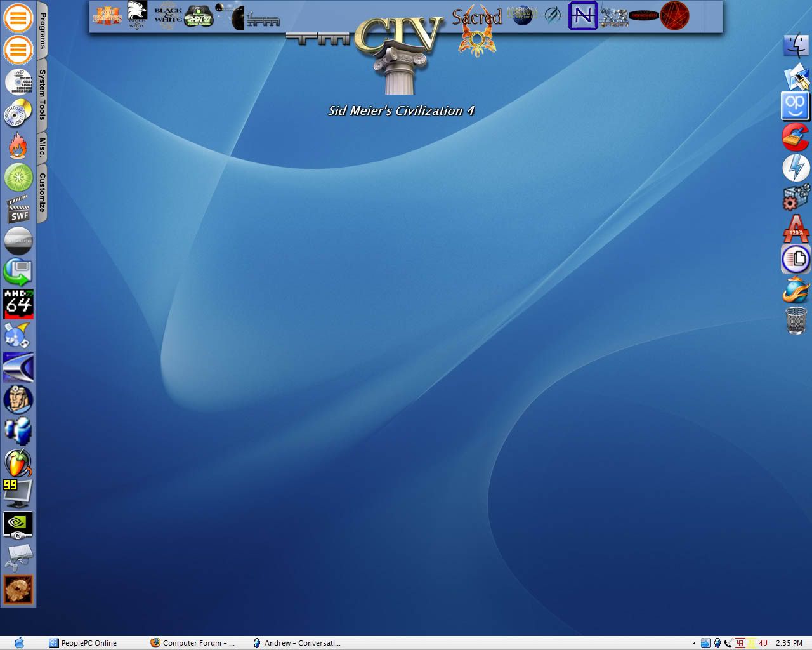Switch to the System Tools tab

[42, 95]
